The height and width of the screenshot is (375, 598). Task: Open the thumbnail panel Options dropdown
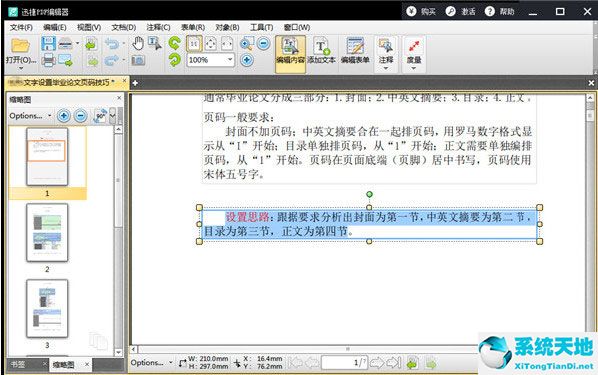(30, 116)
